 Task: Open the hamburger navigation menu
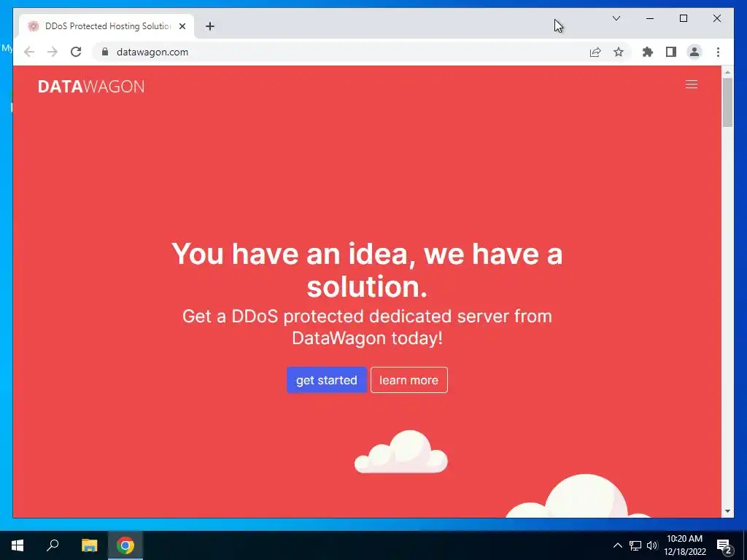click(x=692, y=85)
